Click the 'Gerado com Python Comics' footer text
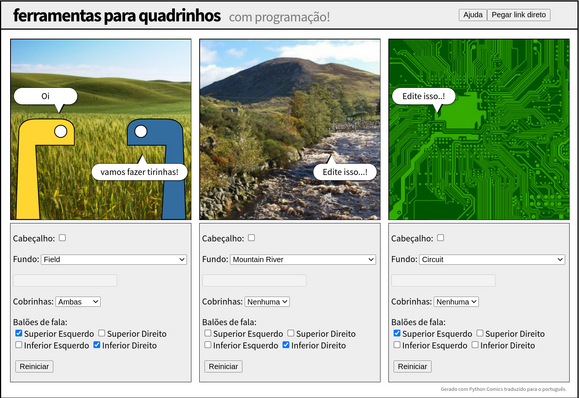Viewport: 579px width, 398px height. 503,389
